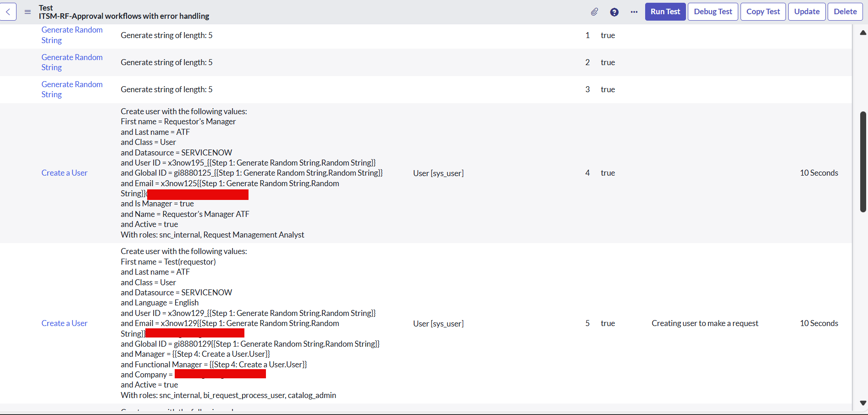Open attachments via the paperclip icon
868x415 pixels.
tap(594, 12)
